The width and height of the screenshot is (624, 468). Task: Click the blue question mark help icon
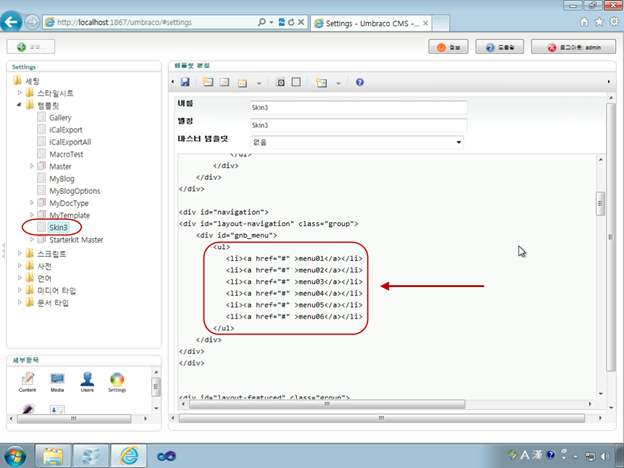(360, 82)
